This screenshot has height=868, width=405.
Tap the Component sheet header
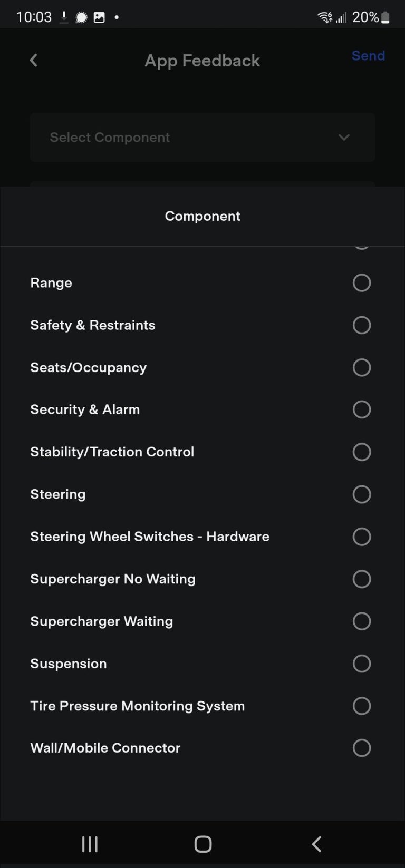click(202, 216)
